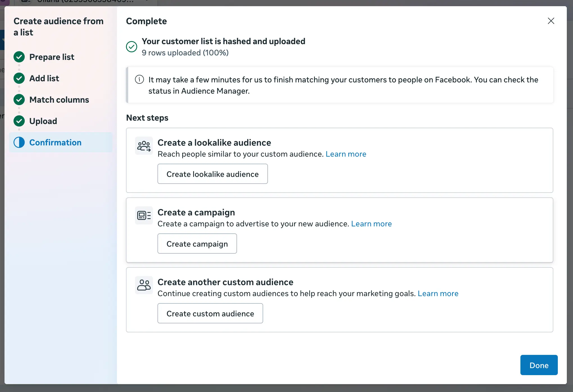
Task: Open Learn more link for lookalike audience
Action: pyautogui.click(x=346, y=154)
